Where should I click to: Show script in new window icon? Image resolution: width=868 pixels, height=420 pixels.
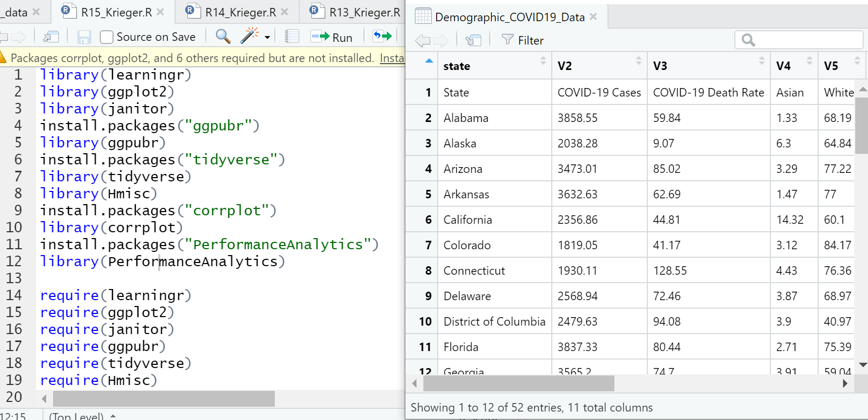click(x=51, y=37)
